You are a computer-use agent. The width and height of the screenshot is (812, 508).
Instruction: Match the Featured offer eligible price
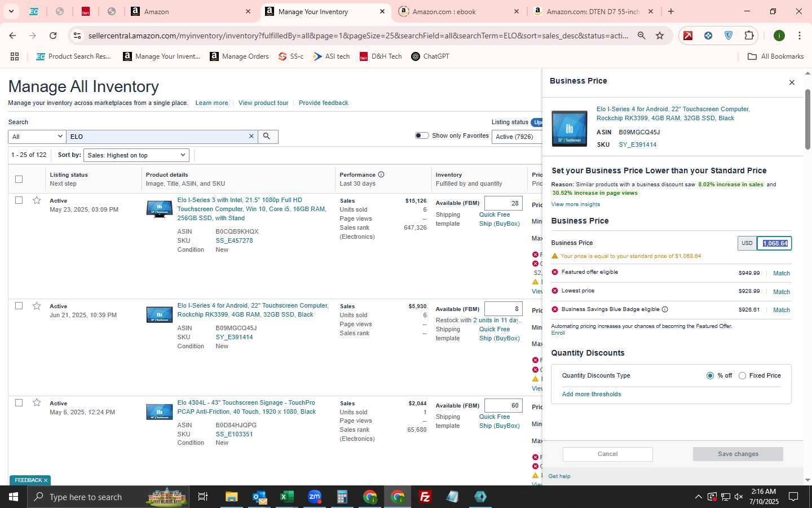click(781, 273)
